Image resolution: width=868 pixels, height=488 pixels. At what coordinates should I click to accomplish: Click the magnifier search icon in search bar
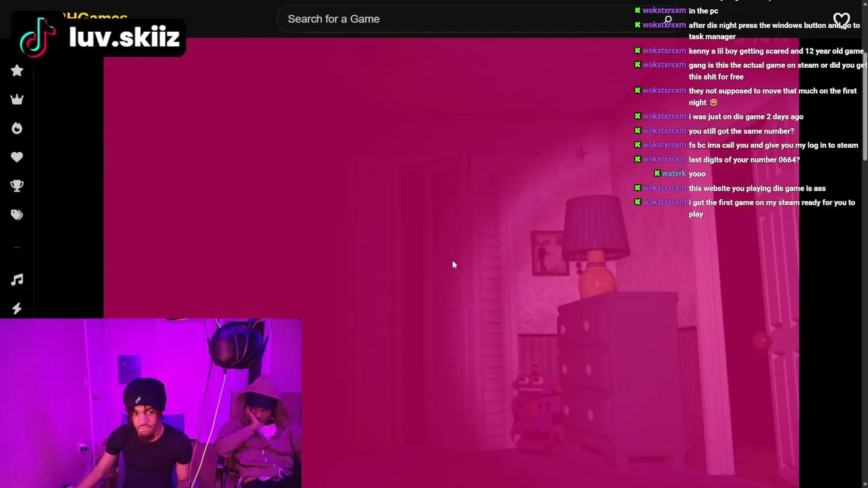click(x=668, y=19)
